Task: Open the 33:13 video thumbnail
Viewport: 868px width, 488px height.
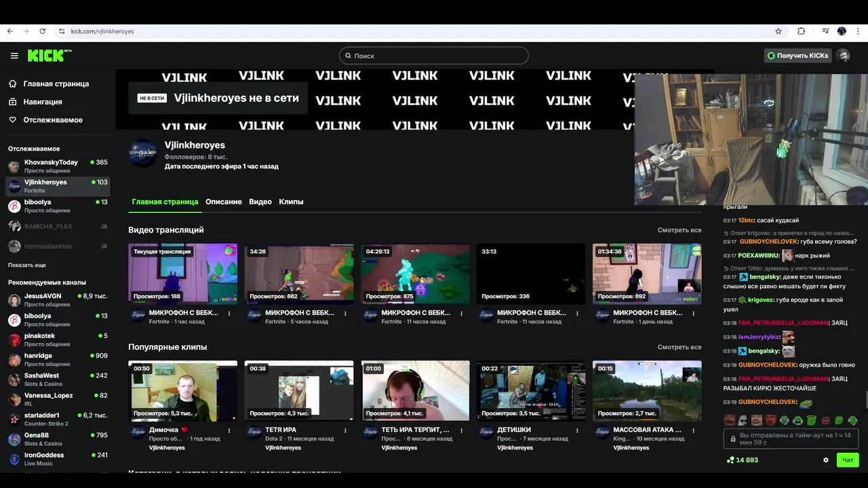Action: [531, 274]
